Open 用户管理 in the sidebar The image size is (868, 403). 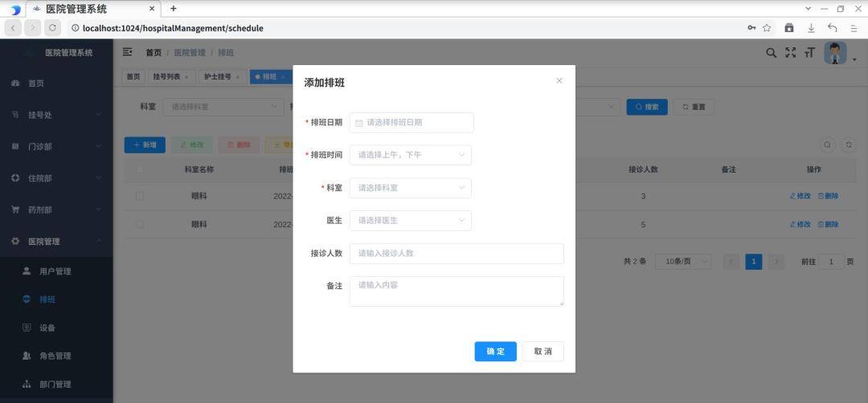(56, 271)
